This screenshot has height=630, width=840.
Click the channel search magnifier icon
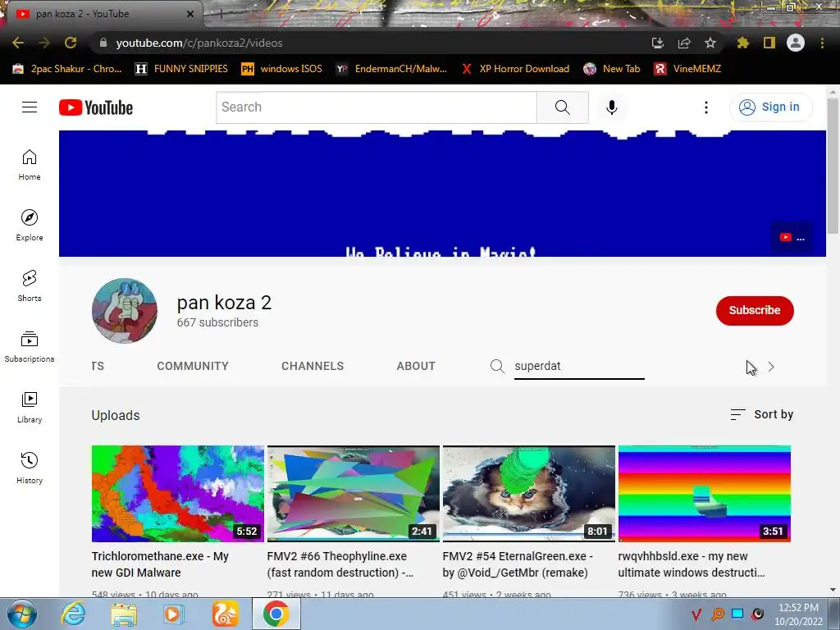click(497, 367)
